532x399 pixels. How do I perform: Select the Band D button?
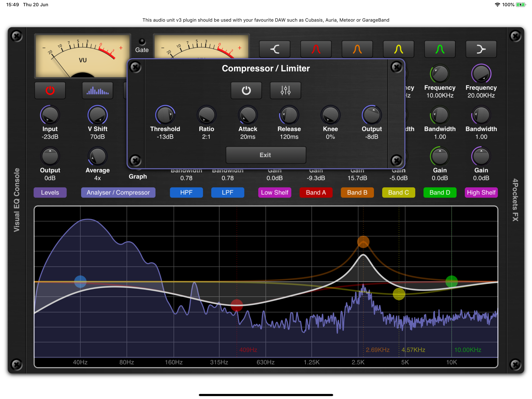tap(440, 192)
